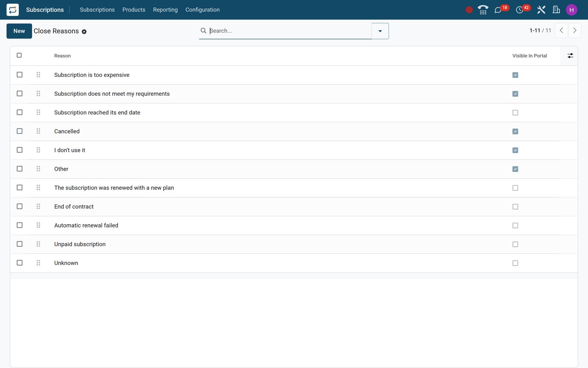Open the 'Unpaid subscription' reason record
The height and width of the screenshot is (368, 588).
[80, 244]
